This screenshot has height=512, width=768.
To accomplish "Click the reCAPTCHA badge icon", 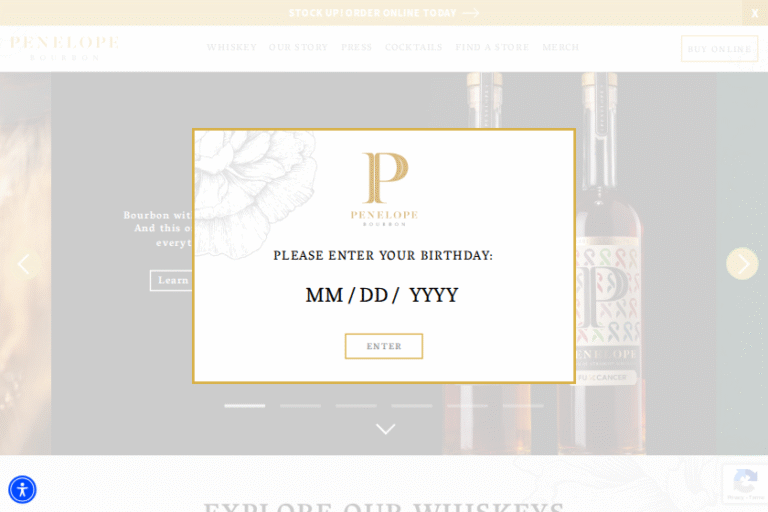I will [x=744, y=482].
